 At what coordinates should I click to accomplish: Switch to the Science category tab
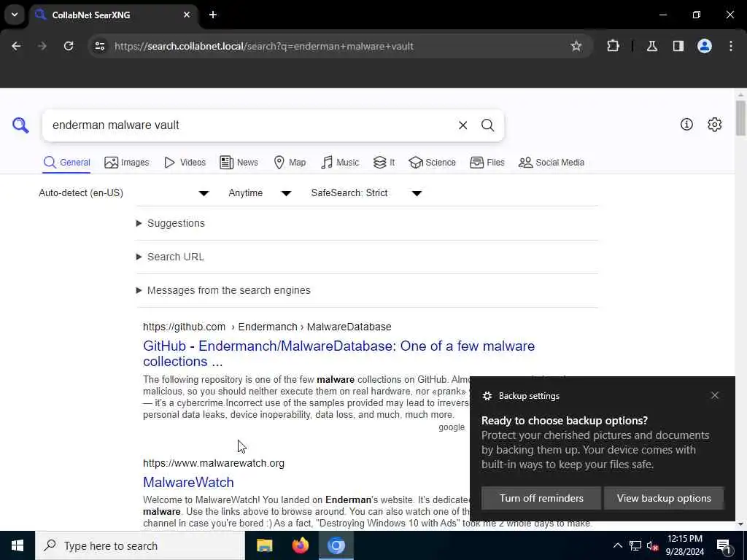click(x=432, y=163)
